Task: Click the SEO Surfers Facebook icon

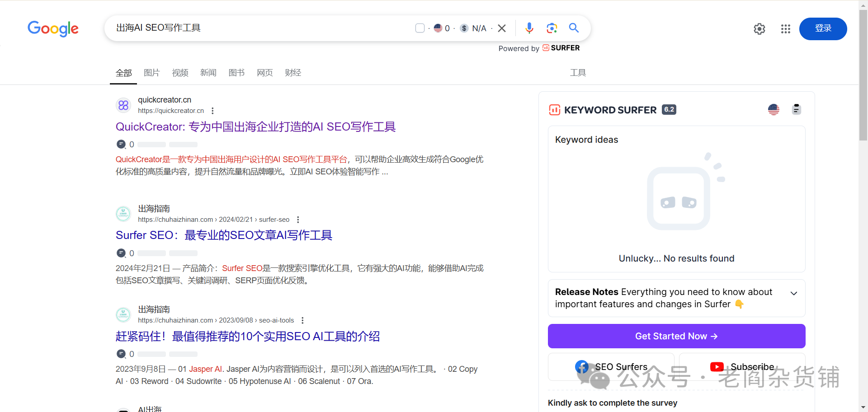Action: pos(582,367)
